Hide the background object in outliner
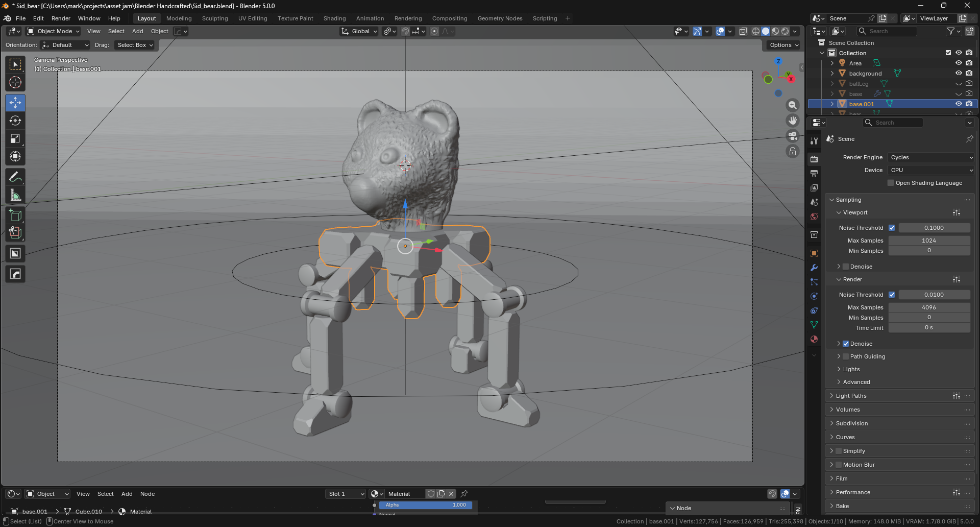 tap(959, 73)
